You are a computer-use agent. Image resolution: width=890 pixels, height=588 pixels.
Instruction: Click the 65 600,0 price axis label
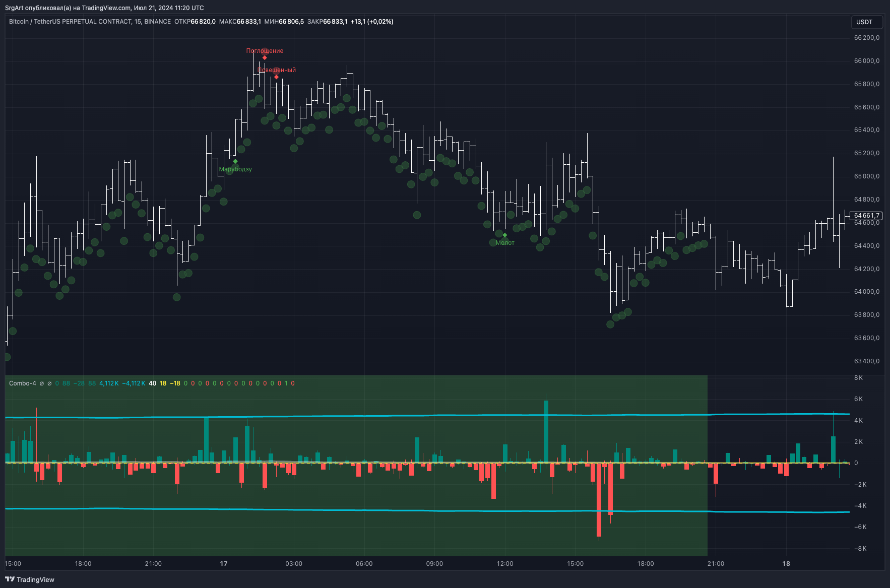pyautogui.click(x=867, y=107)
